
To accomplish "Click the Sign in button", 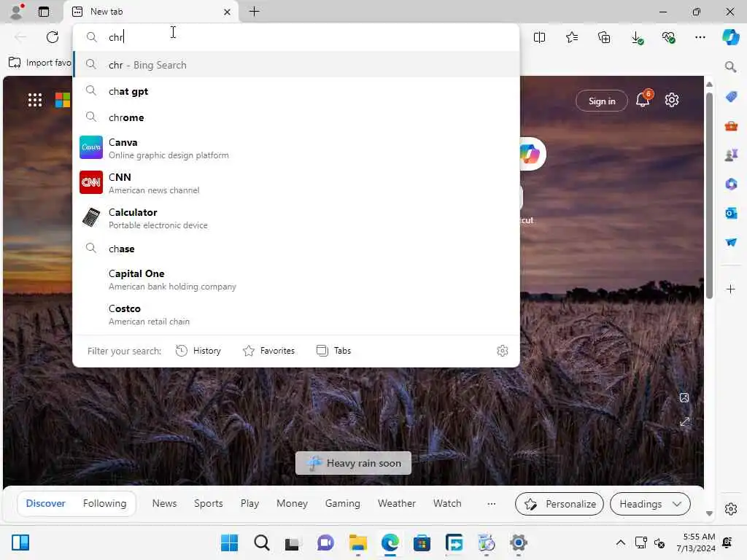I will (x=602, y=101).
